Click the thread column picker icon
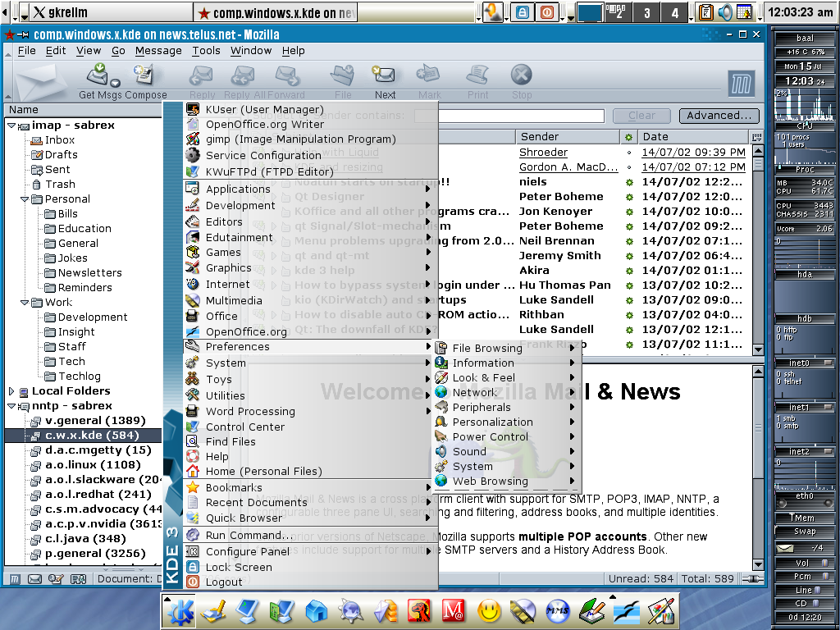The image size is (840, 630). point(757,137)
